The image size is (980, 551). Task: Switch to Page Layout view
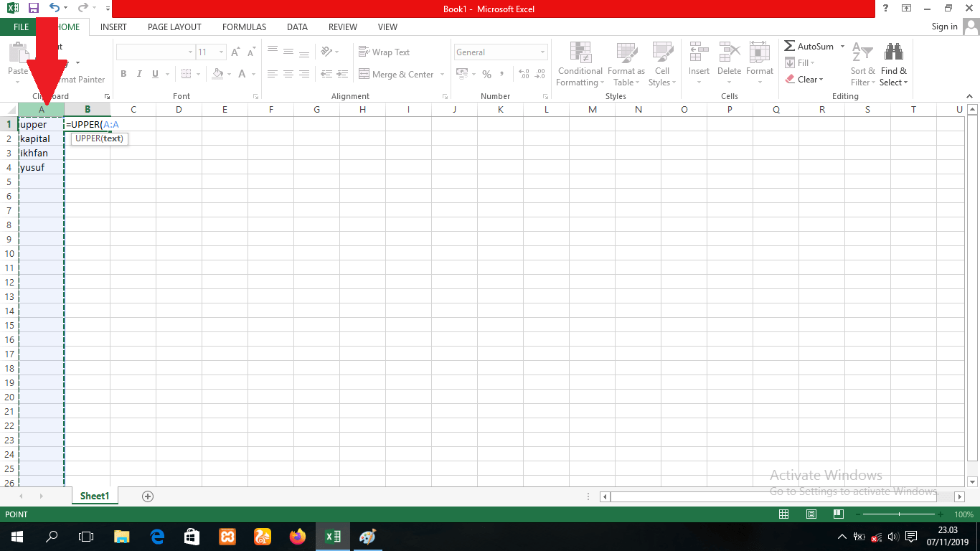(811, 514)
